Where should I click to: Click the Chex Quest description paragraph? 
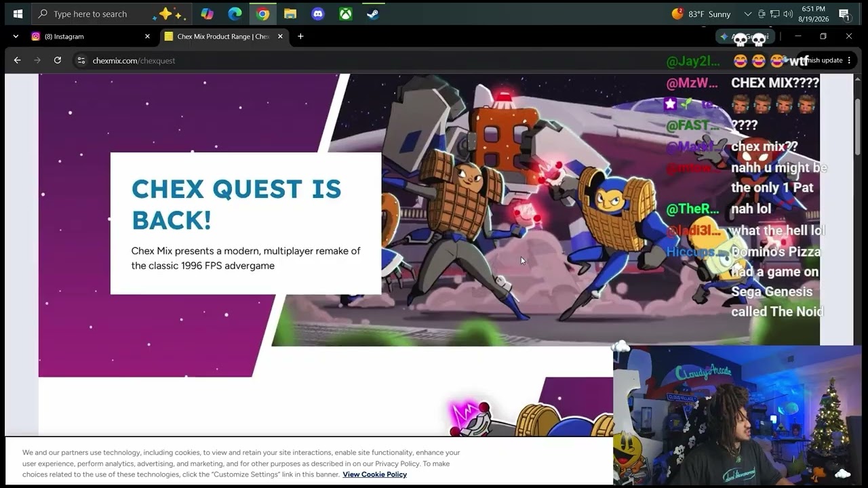click(x=245, y=258)
